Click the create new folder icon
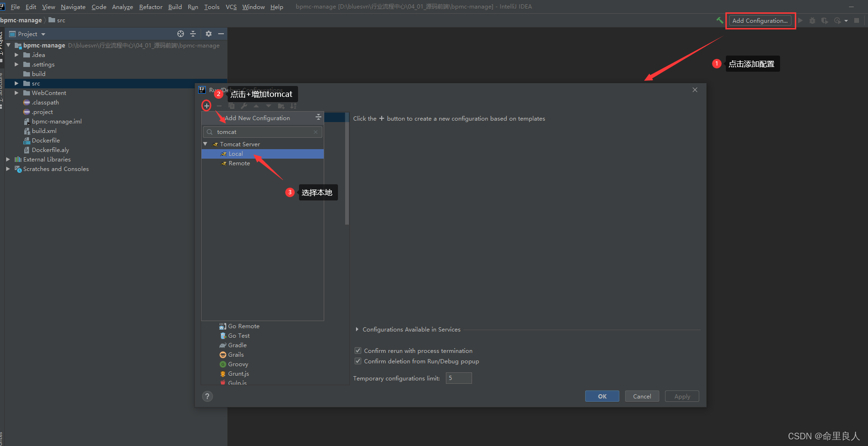Viewport: 868px width, 446px height. click(x=281, y=106)
